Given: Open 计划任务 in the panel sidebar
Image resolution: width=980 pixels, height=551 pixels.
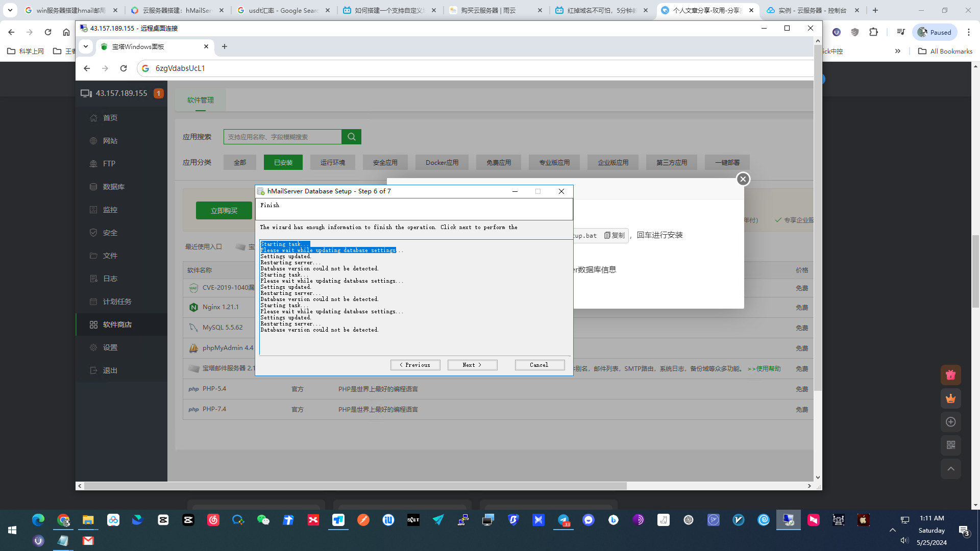Looking at the screenshot, I should tap(121, 302).
